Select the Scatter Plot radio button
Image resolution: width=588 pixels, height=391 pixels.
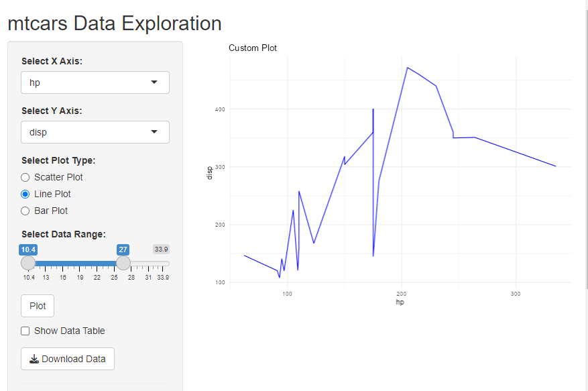click(x=25, y=177)
